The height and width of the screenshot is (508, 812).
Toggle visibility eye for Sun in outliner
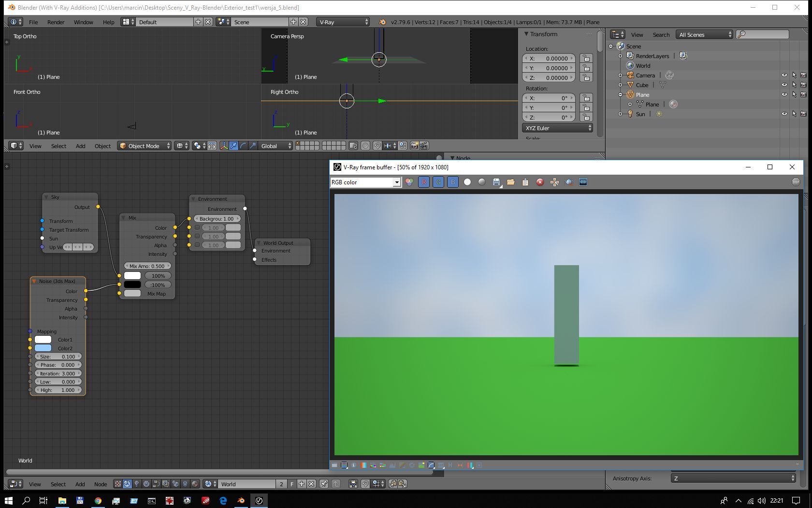pyautogui.click(x=784, y=114)
